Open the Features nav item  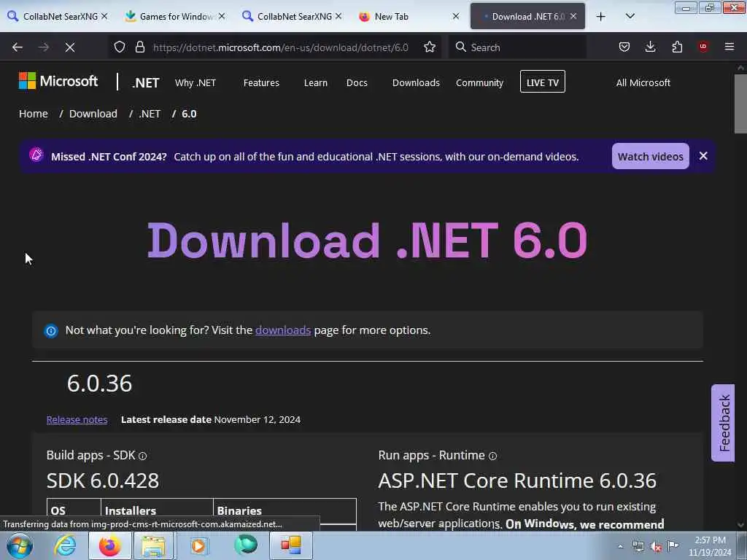262,83
